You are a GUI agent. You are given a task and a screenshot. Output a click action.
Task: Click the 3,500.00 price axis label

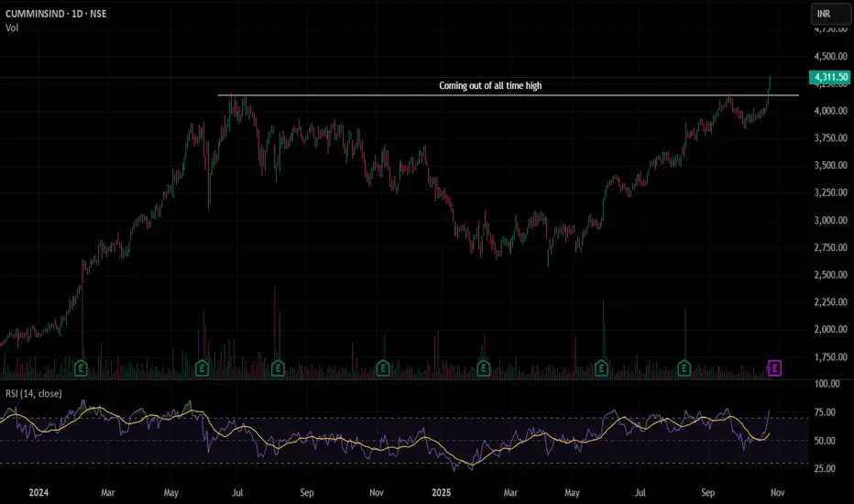pyautogui.click(x=830, y=165)
